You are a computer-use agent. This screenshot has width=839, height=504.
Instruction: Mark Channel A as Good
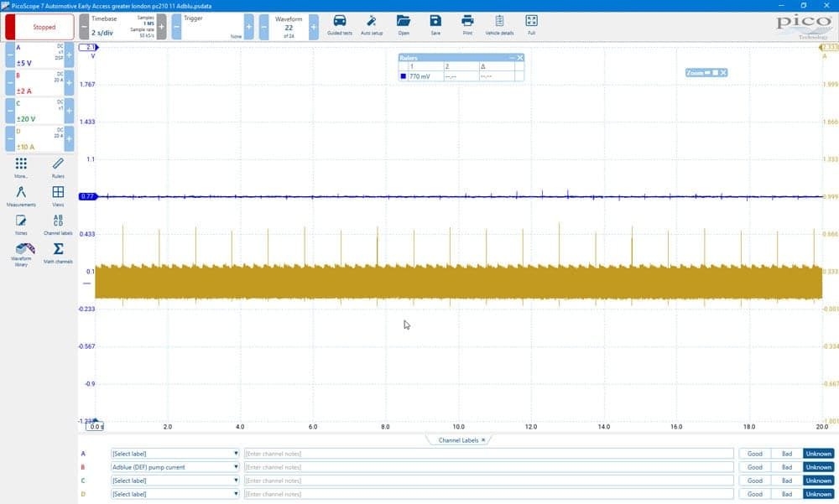(754, 454)
